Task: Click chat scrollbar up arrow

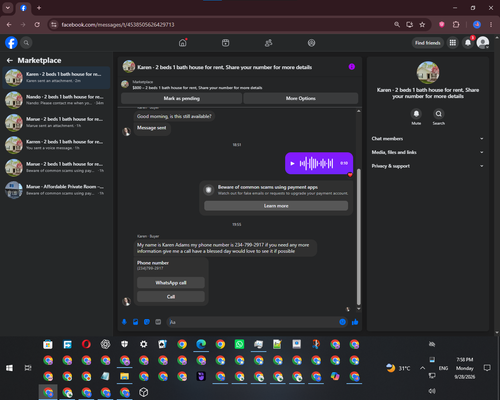Action: click(x=359, y=111)
